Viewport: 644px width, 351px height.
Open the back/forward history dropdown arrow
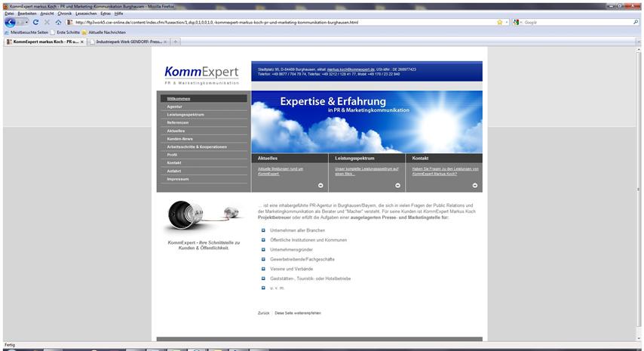26,22
